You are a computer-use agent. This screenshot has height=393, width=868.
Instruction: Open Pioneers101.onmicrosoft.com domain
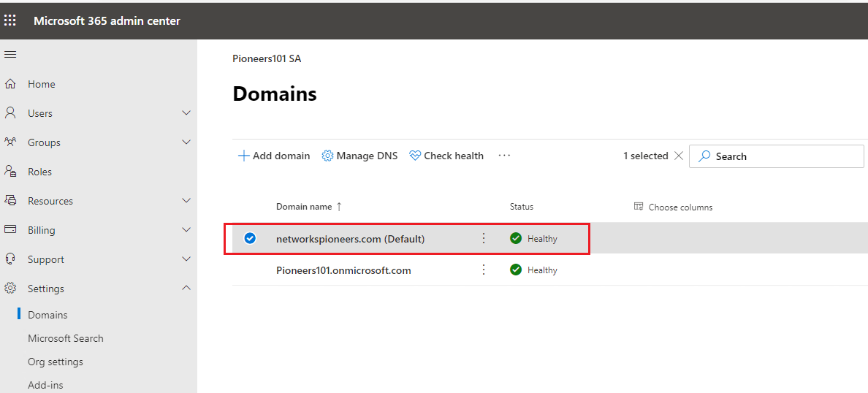(x=344, y=270)
